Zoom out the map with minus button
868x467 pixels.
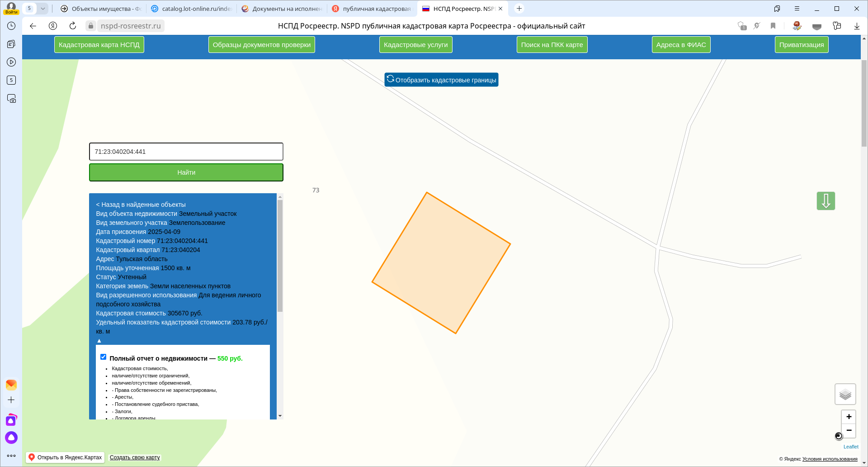tap(849, 430)
